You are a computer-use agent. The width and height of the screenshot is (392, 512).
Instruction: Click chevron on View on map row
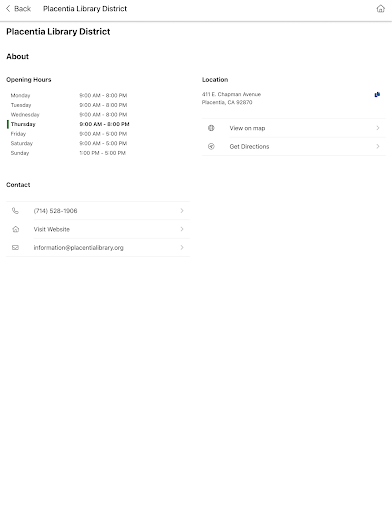(378, 128)
